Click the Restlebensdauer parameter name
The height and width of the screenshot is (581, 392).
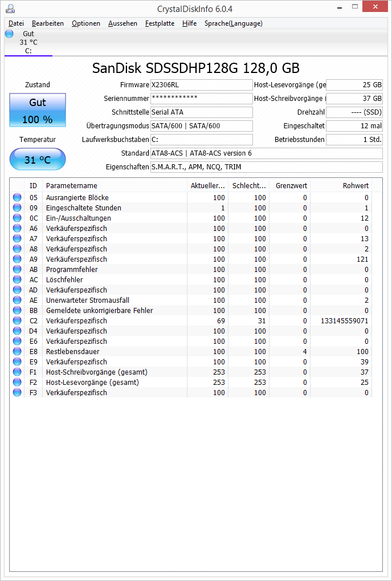[x=72, y=352]
